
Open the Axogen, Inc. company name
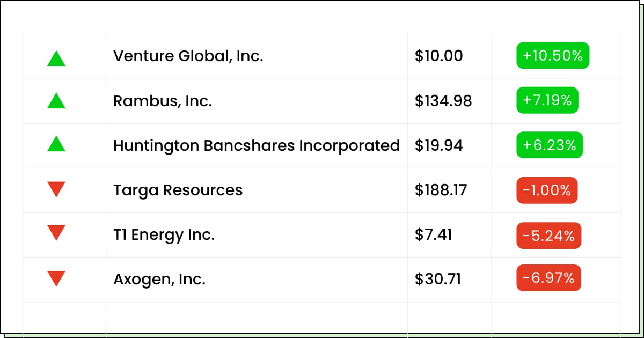click(x=159, y=279)
